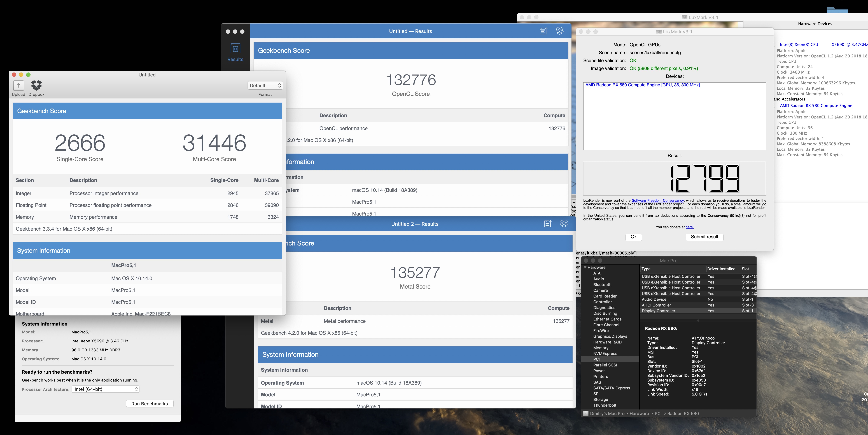This screenshot has width=868, height=435.
Task: Click the 2666 Single-Core Score value
Action: click(80, 143)
